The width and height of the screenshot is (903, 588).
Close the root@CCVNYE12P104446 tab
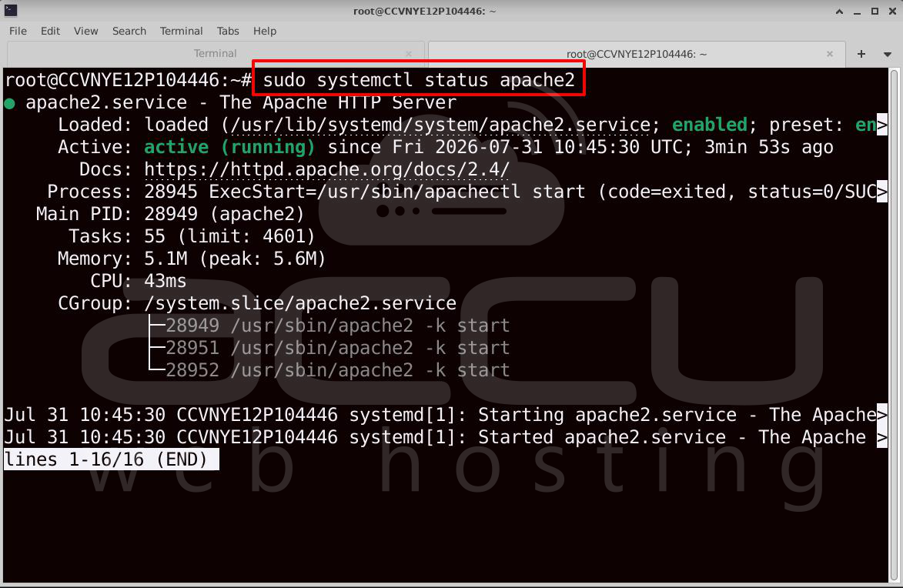pos(830,54)
